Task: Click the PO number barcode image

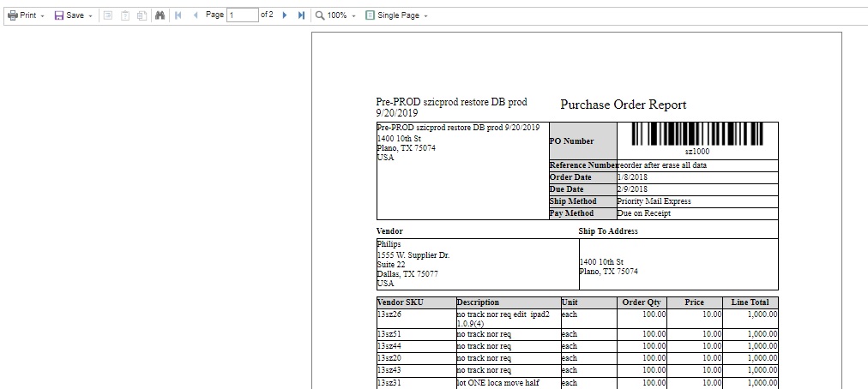Action: [696, 135]
